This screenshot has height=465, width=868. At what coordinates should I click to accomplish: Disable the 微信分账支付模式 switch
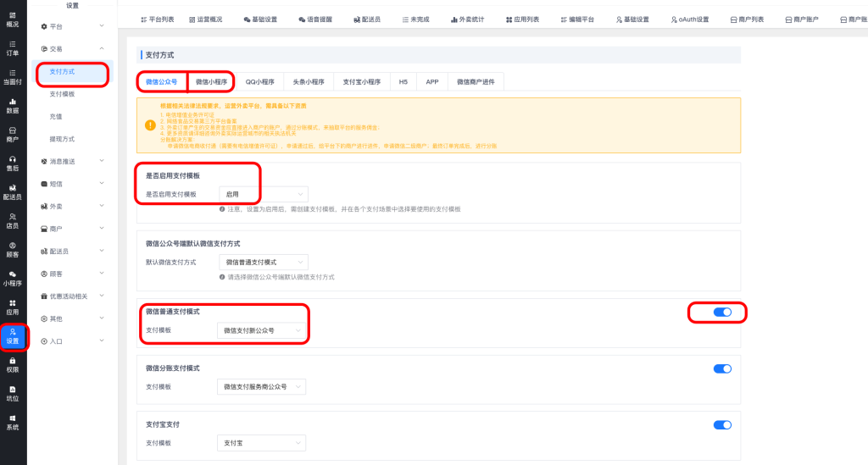722,368
